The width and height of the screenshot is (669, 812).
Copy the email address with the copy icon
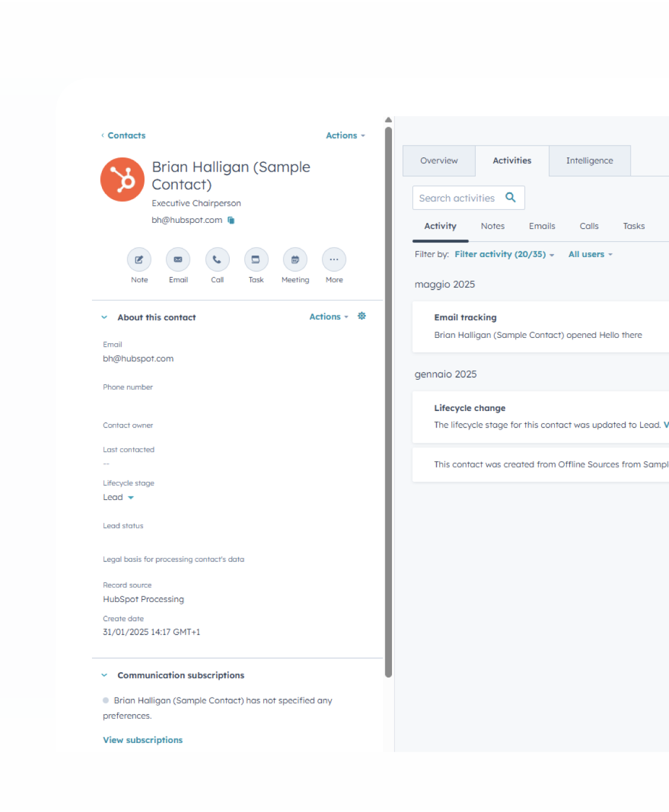click(x=231, y=220)
